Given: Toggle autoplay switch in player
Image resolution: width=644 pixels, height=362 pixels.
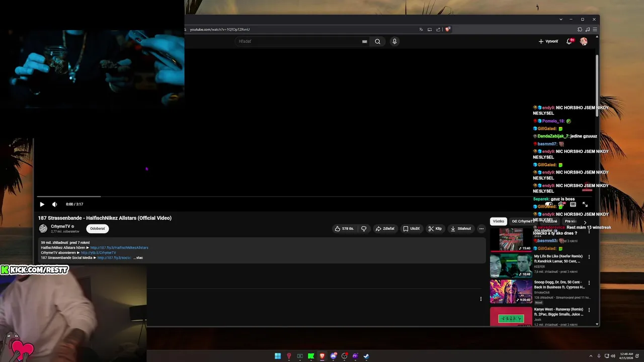Looking at the screenshot, I should point(549,204).
